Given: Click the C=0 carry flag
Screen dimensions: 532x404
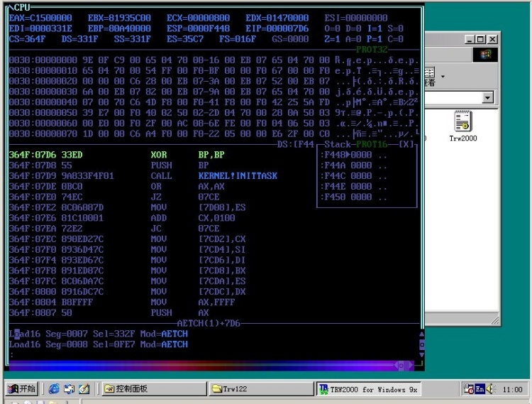Looking at the screenshot, I should pos(396,39).
